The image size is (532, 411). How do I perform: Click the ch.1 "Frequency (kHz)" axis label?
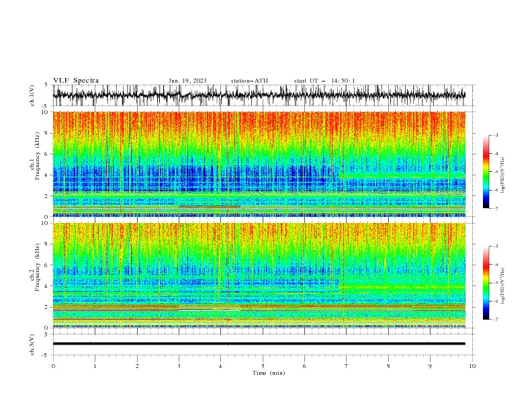tap(37, 154)
